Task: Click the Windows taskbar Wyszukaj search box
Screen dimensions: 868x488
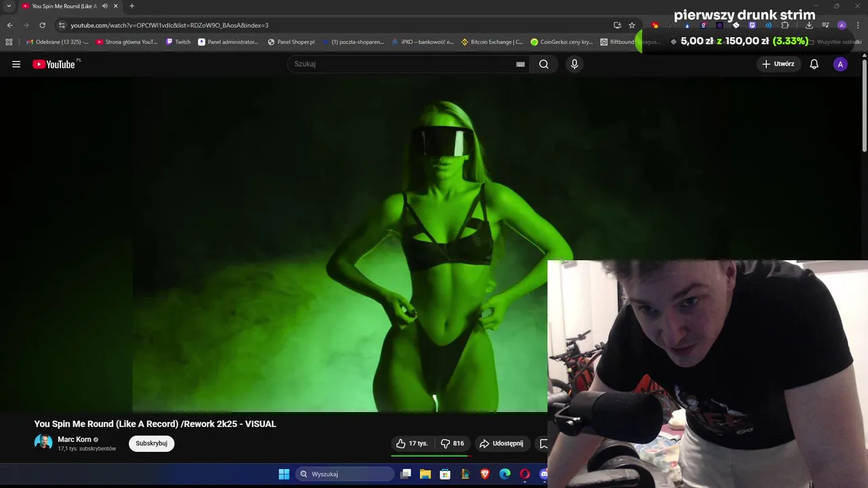Action: pos(344,474)
